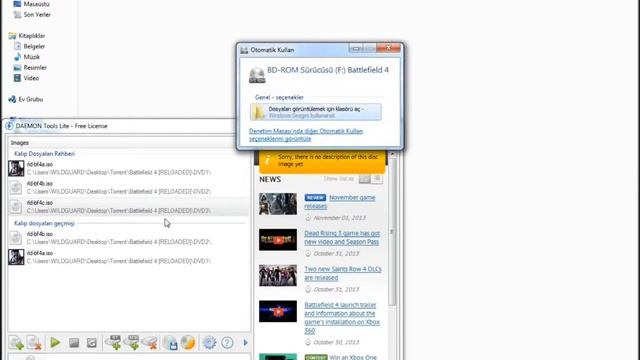Image resolution: width=640 pixels, height=360 pixels.
Task: Select rld-bf4b.iso in Kalıp dosyaları geçmişi
Action: pos(128,238)
